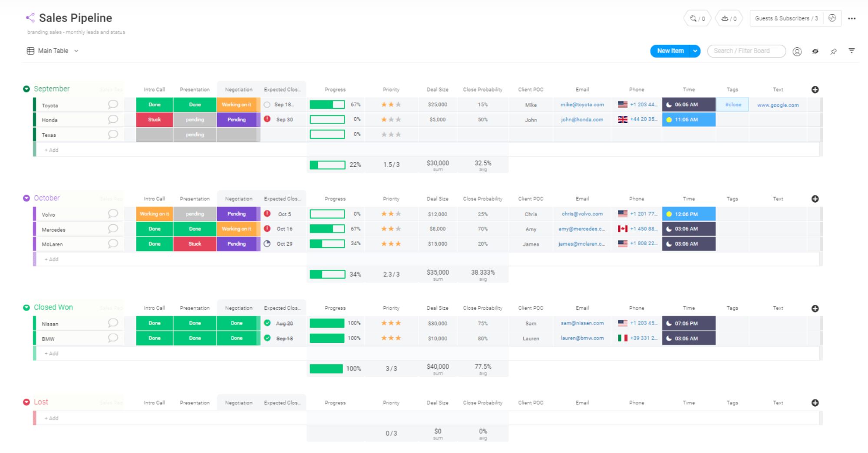The width and height of the screenshot is (868, 453).
Task: Open the www.google.com link
Action: pyautogui.click(x=778, y=105)
